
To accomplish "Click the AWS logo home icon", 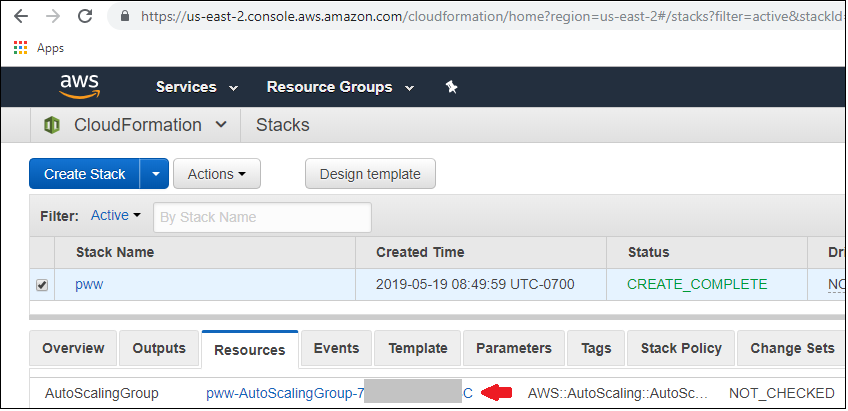I will click(80, 87).
